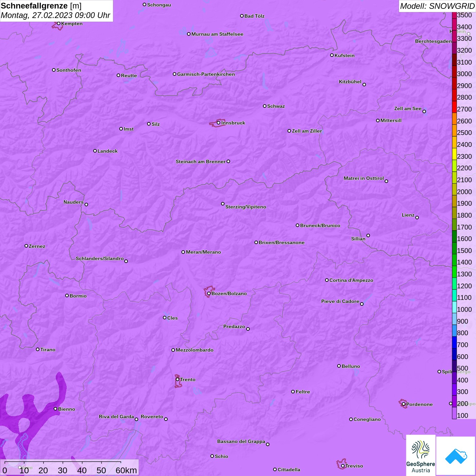Click the Schio marker dot

(x=212, y=456)
